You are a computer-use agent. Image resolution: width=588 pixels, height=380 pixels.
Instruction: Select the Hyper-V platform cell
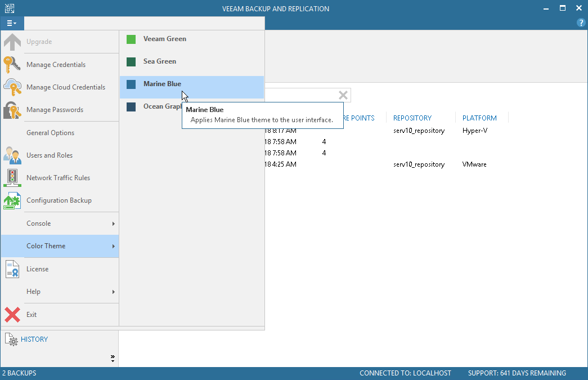click(475, 131)
